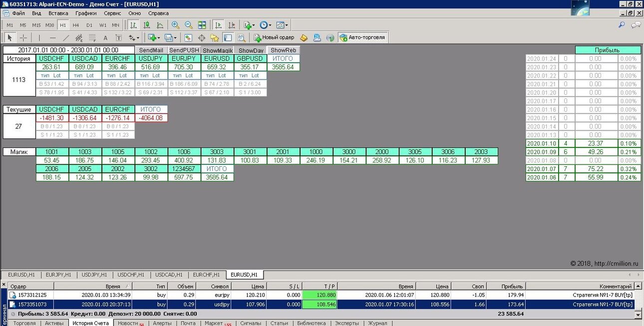Open the profiles dropdown
644x326 pixels.
pos(171,37)
